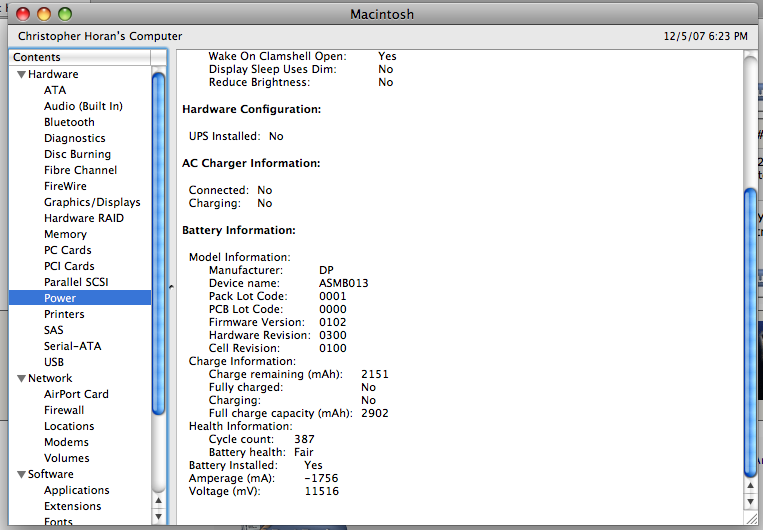Click the Contents column header

(80, 57)
